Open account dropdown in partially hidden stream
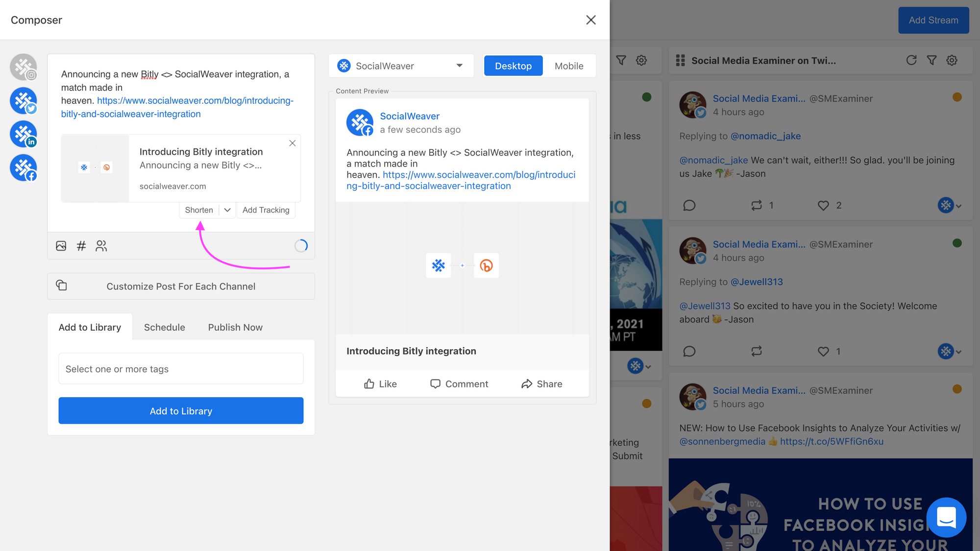The image size is (980, 551). click(x=639, y=366)
